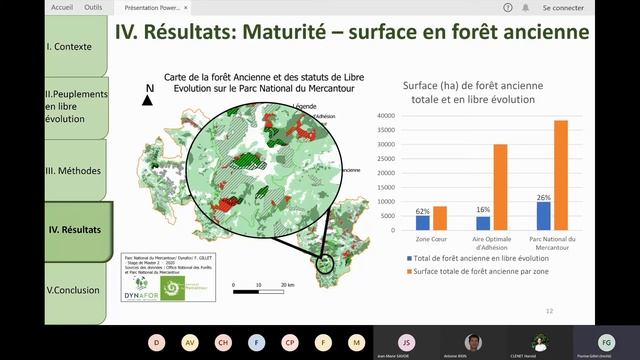
Task: Select participant avatar D
Action: 156,343
